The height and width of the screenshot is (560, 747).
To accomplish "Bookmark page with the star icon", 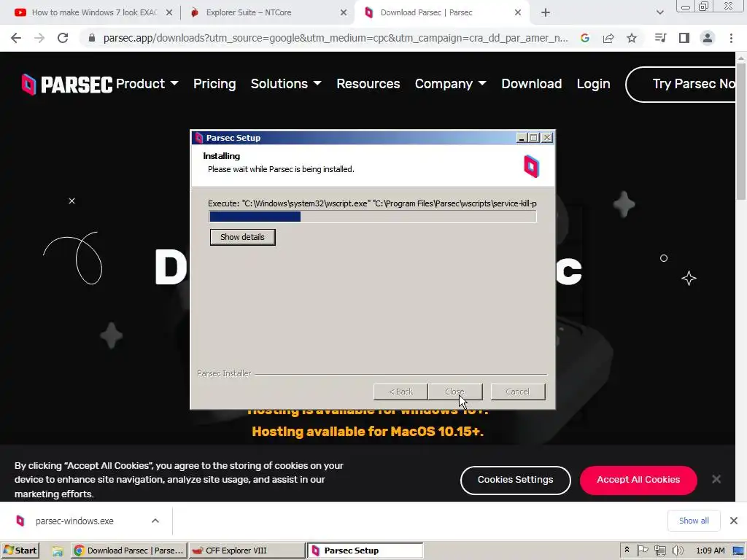I will point(632,38).
